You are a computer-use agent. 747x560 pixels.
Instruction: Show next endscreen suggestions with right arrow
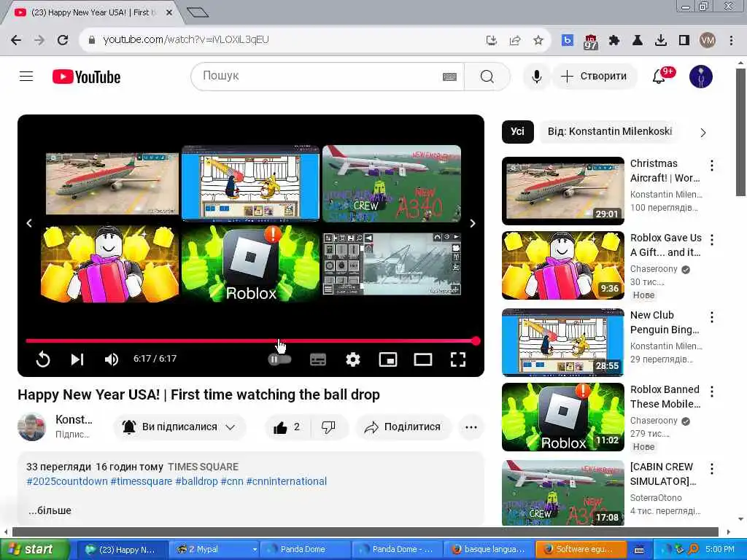click(472, 223)
